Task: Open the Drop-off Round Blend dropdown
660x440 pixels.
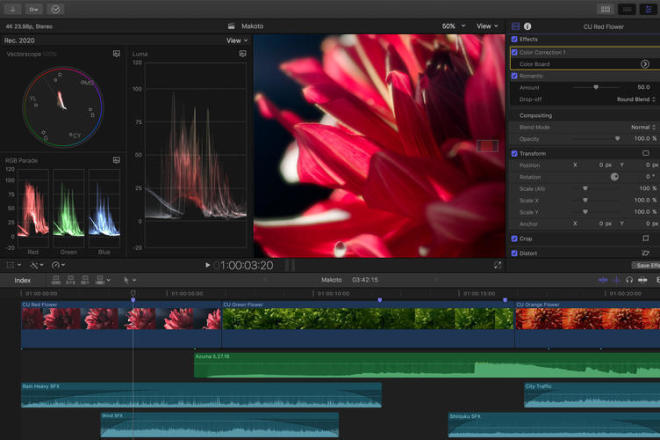Action: [x=636, y=99]
